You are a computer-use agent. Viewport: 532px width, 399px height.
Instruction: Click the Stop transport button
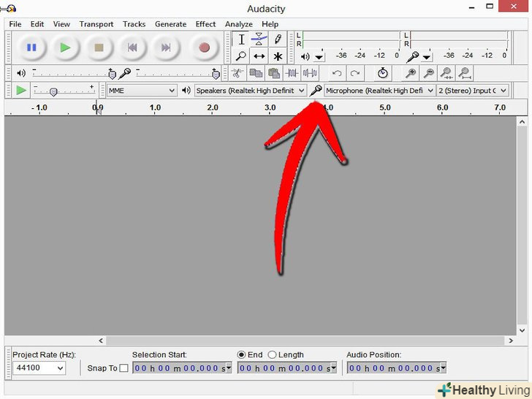99,47
